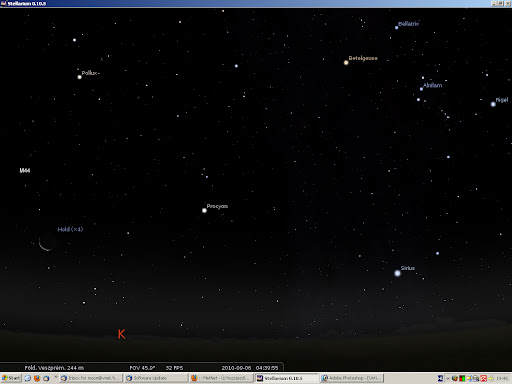
Task: Click the date and time in the status bar
Action: [250, 368]
